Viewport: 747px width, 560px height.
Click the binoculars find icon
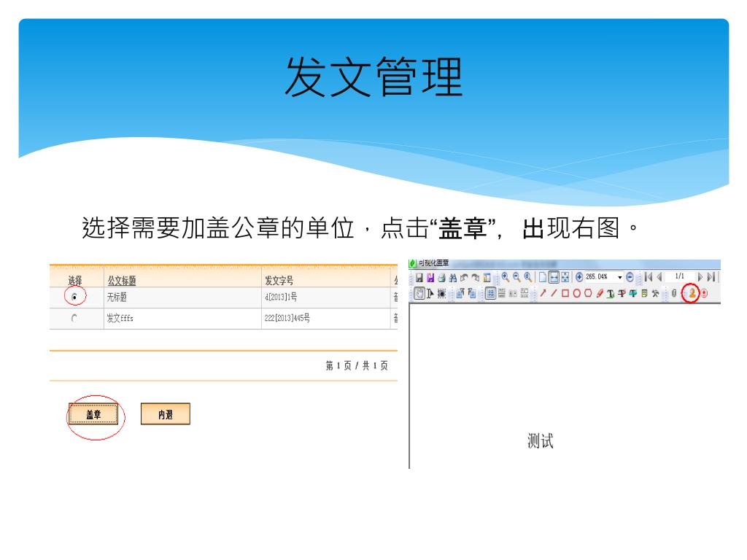point(452,278)
